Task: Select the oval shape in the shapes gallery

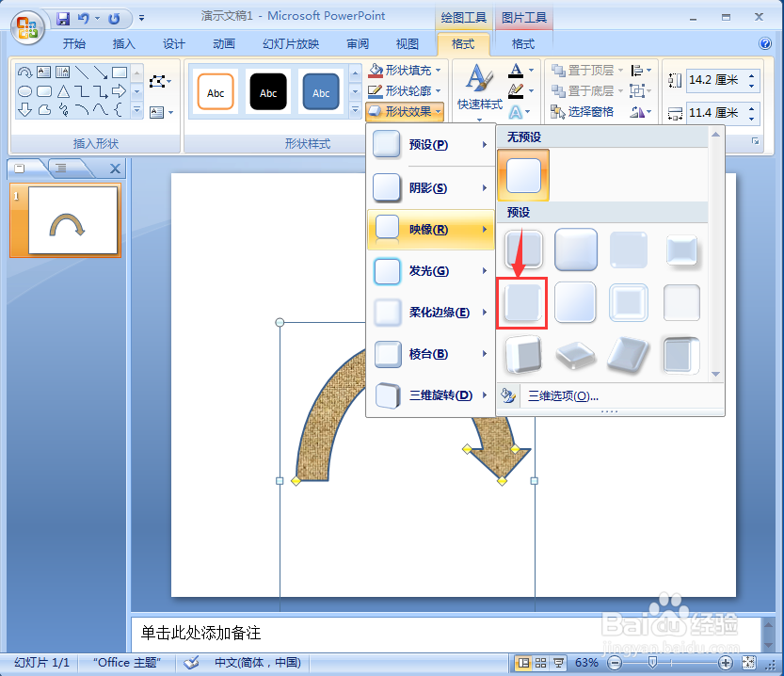Action: pyautogui.click(x=24, y=91)
